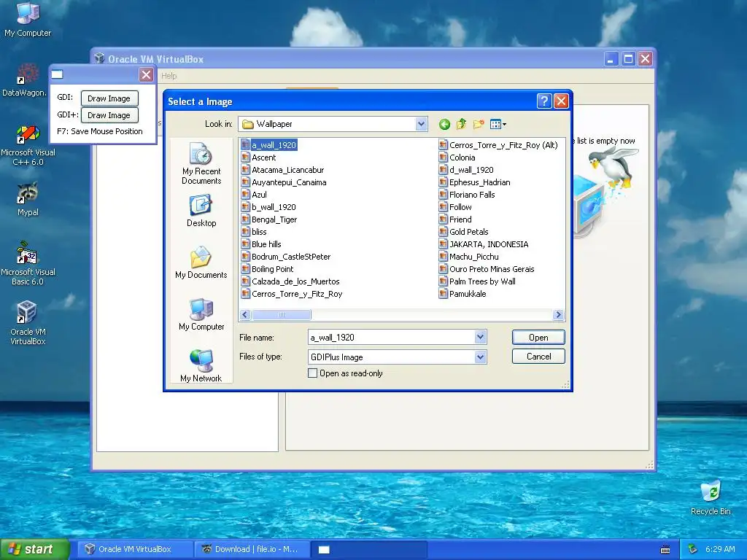Select the DataWagon desktop shortcut

pos(25,80)
